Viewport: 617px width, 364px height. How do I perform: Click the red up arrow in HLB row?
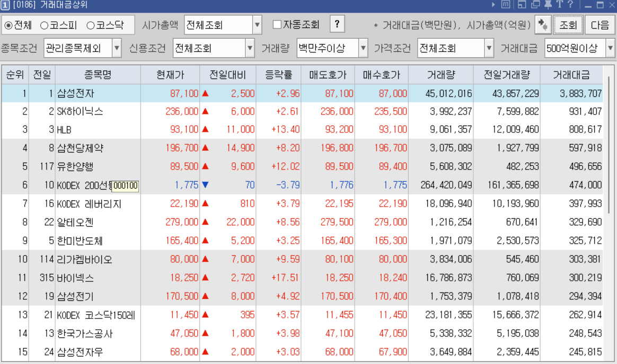[206, 129]
